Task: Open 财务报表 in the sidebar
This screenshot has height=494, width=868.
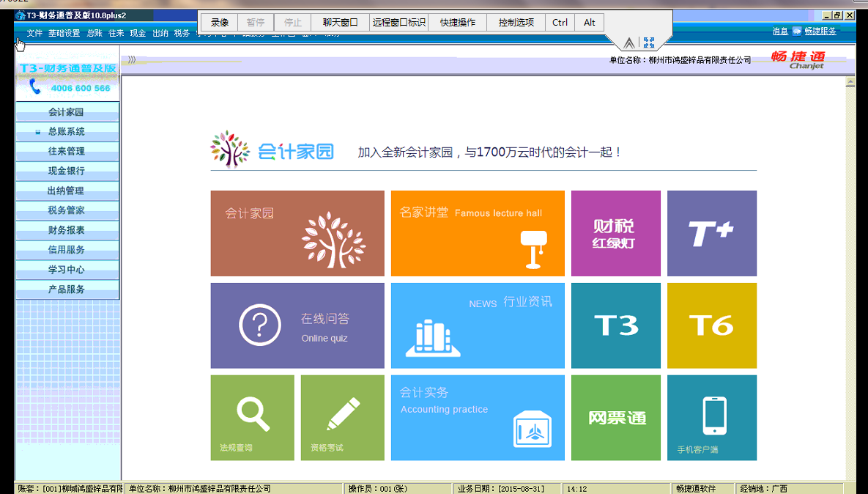Action: 67,230
